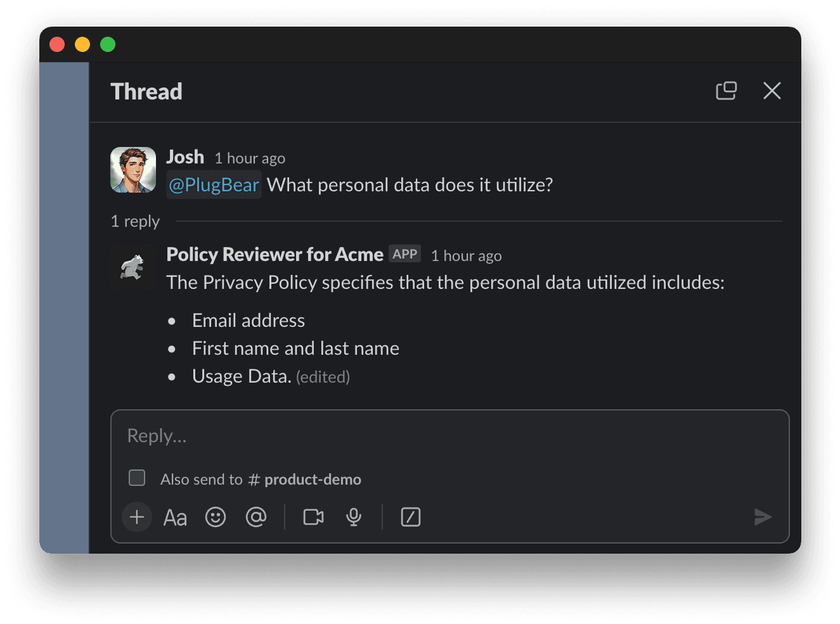The height and width of the screenshot is (624, 840).
Task: Start recording an audio clip
Action: coord(354,517)
